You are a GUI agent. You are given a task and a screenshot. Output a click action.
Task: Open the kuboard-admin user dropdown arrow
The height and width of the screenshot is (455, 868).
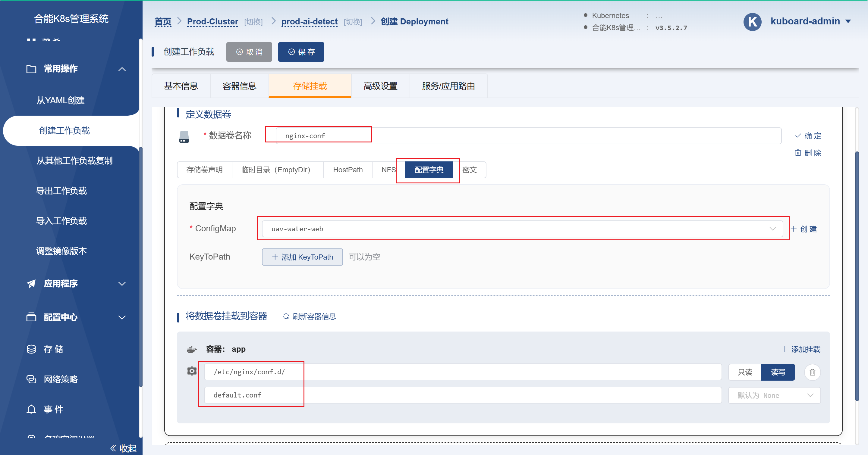point(848,22)
